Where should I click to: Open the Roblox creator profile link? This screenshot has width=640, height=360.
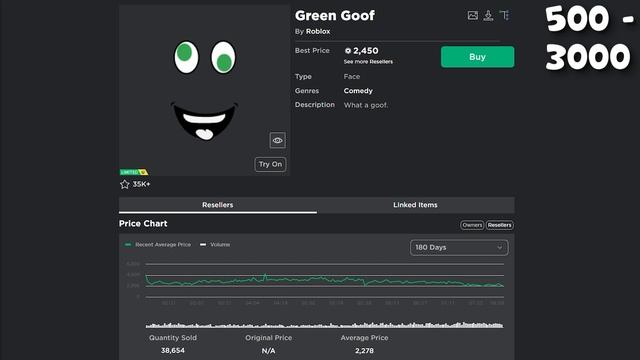pyautogui.click(x=318, y=31)
